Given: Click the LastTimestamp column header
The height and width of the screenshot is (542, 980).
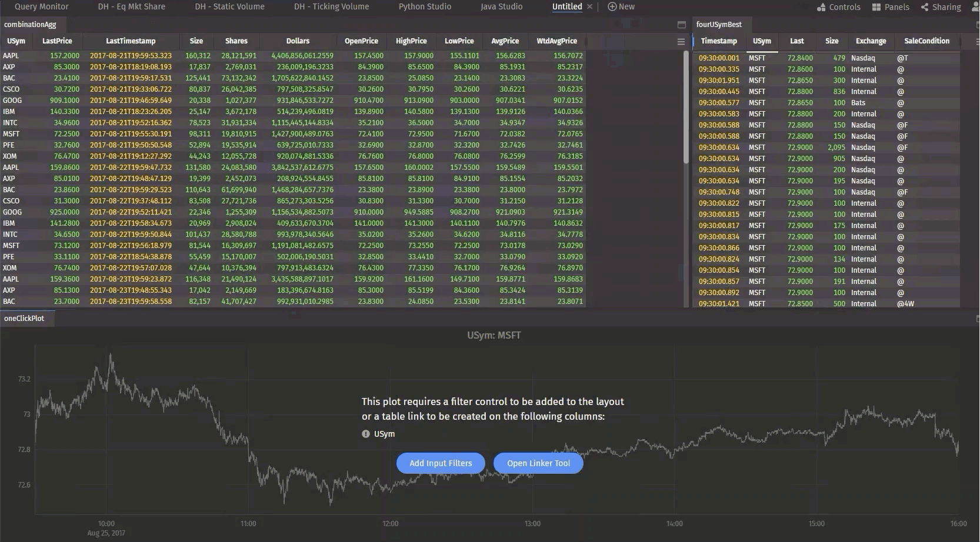Looking at the screenshot, I should point(131,41).
